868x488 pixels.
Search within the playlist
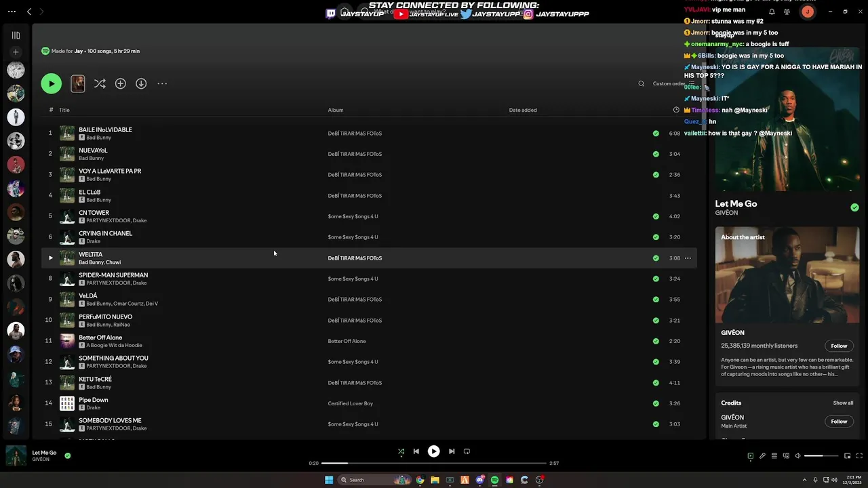click(x=642, y=83)
